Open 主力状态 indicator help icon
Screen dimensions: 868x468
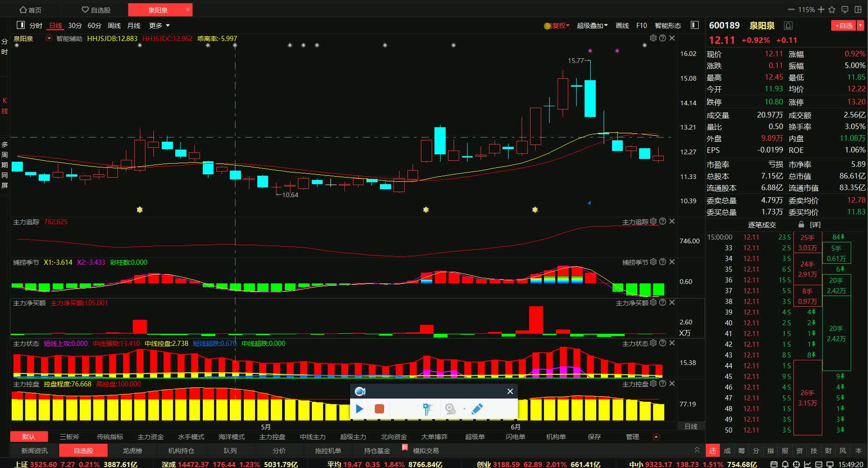(x=662, y=343)
